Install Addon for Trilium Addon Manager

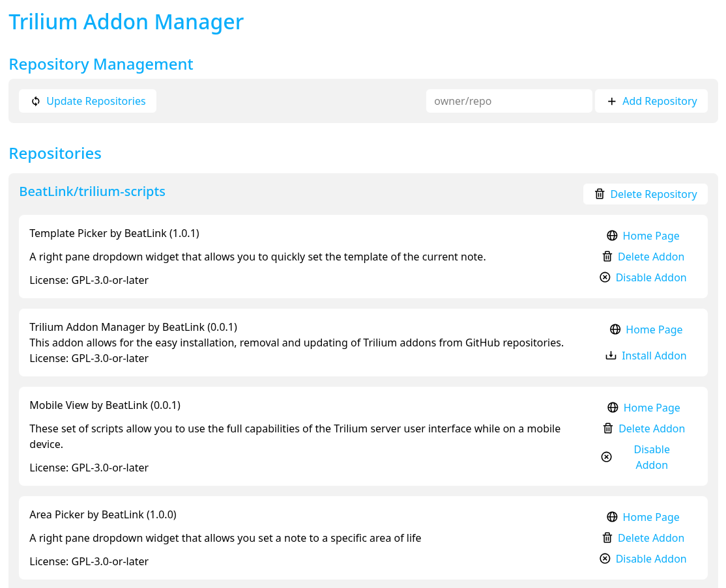(654, 356)
